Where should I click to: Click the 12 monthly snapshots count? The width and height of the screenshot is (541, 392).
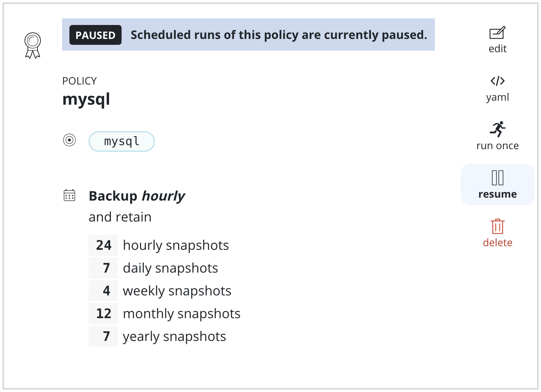click(104, 313)
